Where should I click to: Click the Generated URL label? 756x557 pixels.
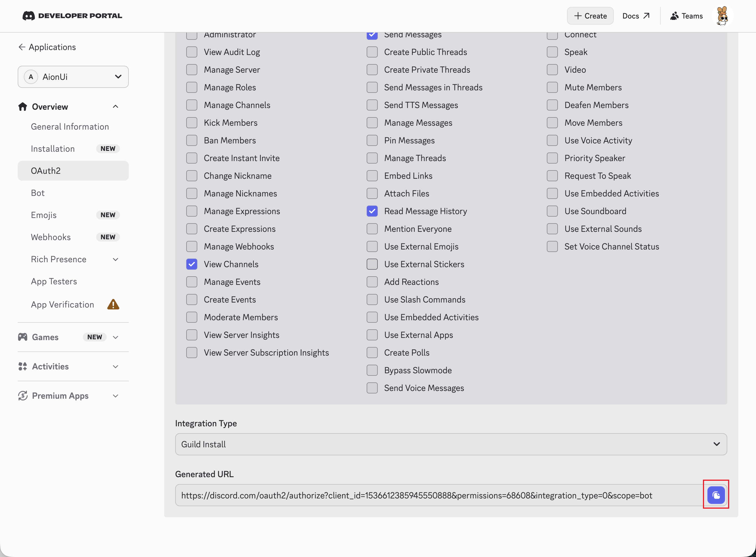click(204, 474)
